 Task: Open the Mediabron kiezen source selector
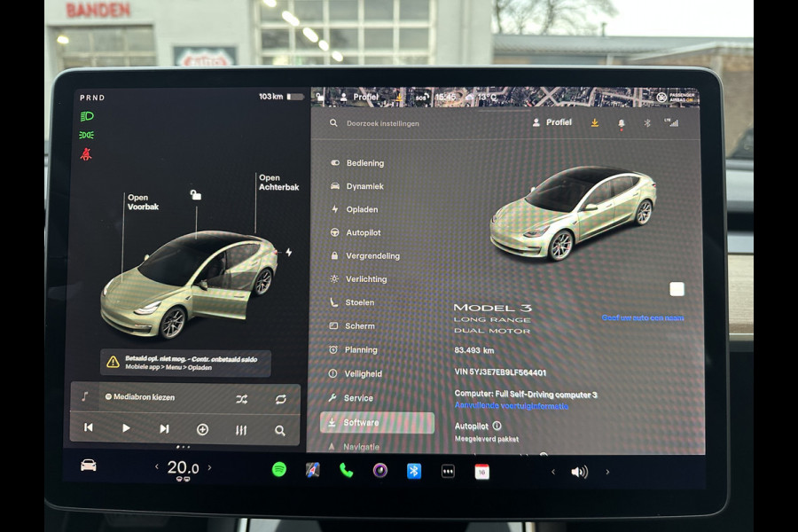point(142,397)
